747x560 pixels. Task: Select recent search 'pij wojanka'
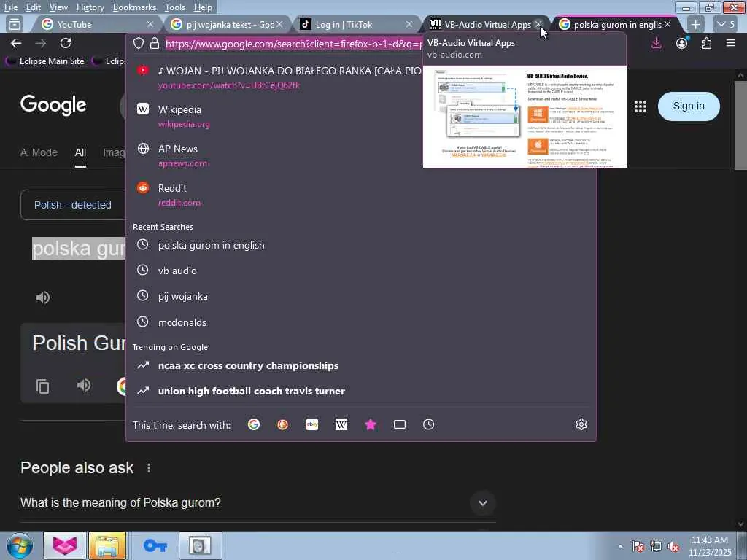[x=361, y=296]
